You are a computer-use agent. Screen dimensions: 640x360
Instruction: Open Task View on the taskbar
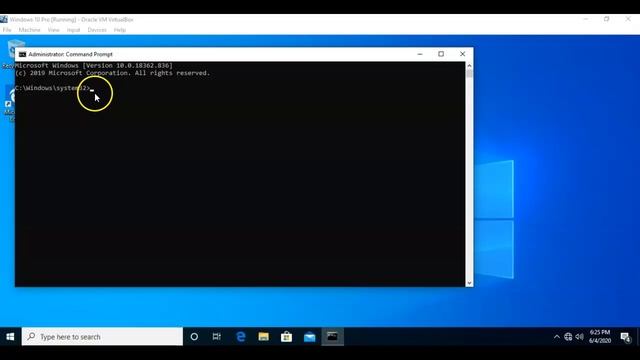pyautogui.click(x=217, y=337)
